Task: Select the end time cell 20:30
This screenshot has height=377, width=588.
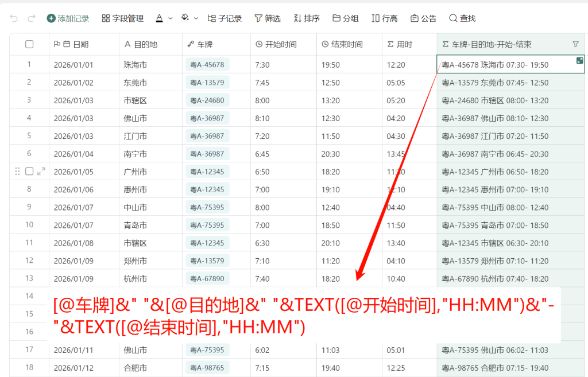Action: pos(349,154)
